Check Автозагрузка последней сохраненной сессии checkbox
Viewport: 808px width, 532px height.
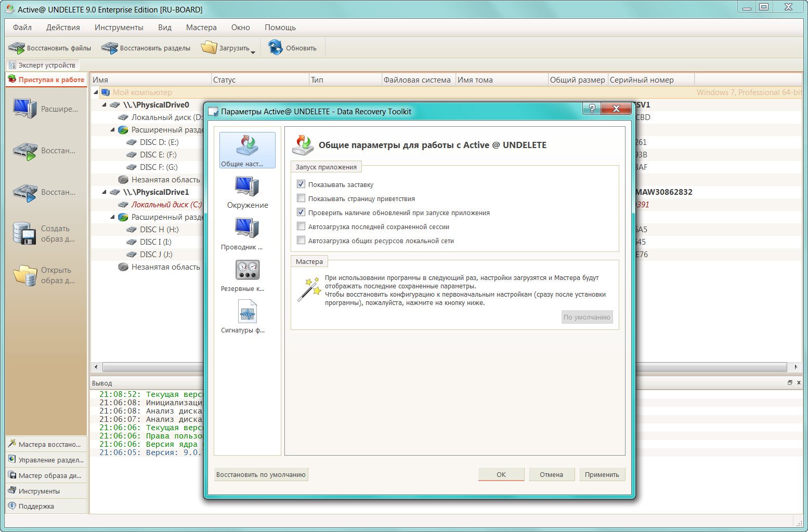pyautogui.click(x=301, y=226)
